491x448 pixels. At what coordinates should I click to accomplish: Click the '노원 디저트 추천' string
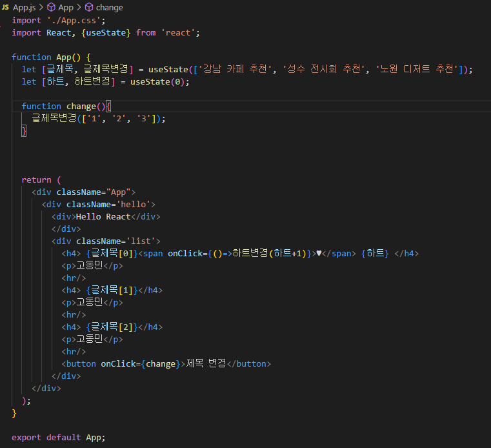point(416,69)
